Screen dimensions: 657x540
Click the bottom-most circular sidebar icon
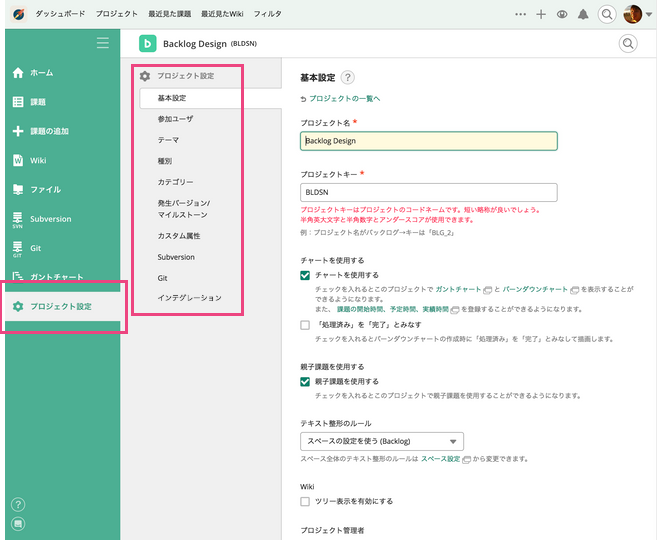[x=18, y=524]
